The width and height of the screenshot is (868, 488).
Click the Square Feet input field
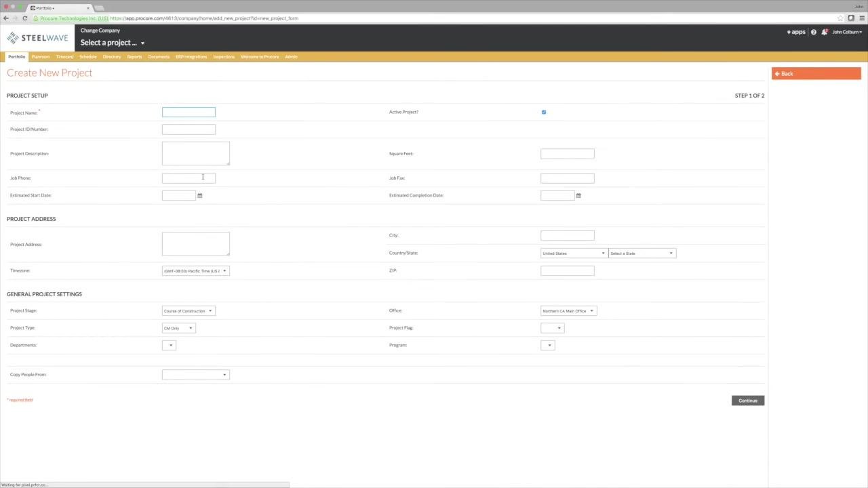click(x=568, y=154)
